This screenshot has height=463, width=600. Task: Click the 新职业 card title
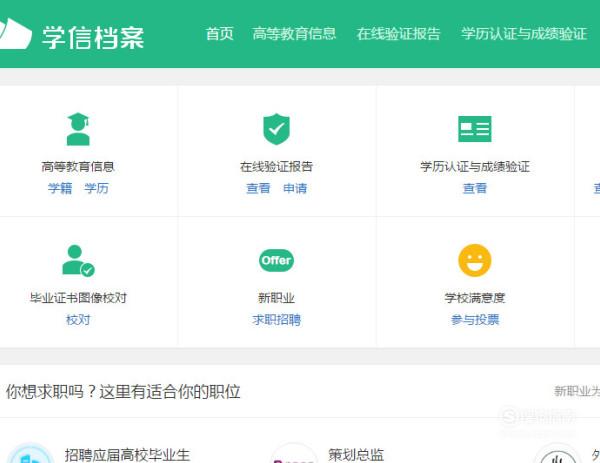tap(276, 298)
